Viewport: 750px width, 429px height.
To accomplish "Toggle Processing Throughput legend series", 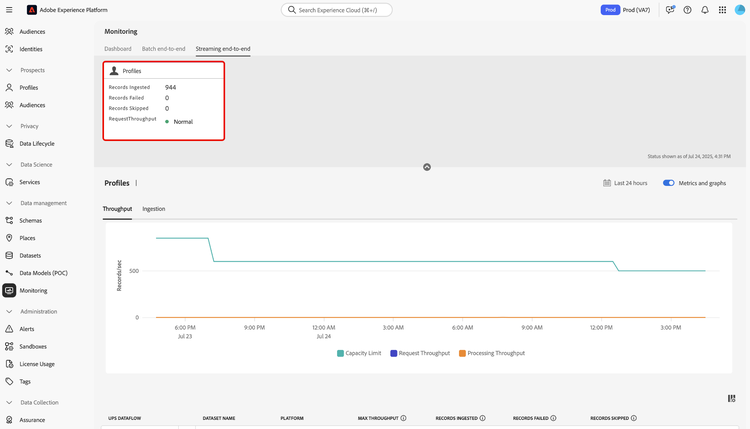I will coord(492,353).
